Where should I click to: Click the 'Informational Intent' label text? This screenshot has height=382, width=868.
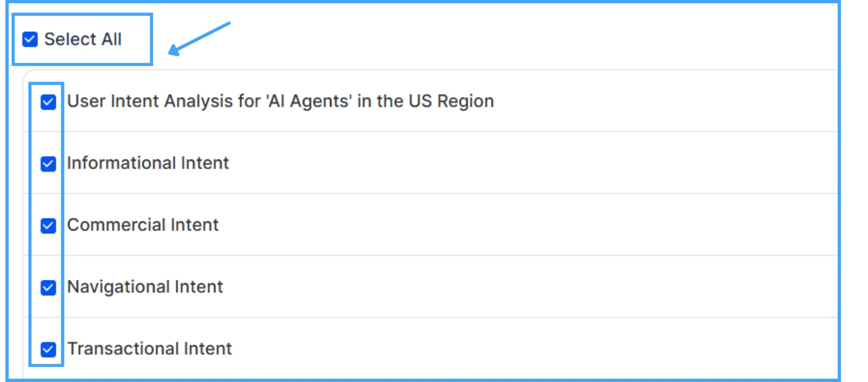[148, 163]
